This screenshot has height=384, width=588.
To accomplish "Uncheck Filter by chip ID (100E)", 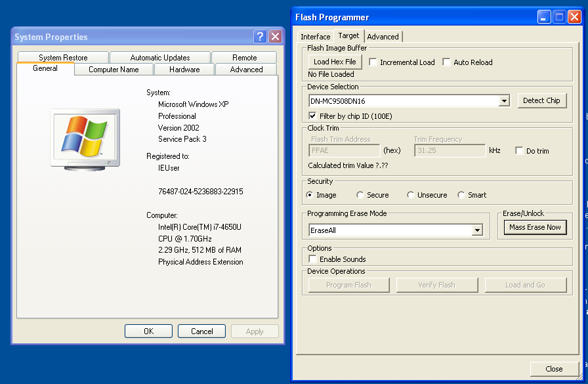I will pyautogui.click(x=312, y=116).
